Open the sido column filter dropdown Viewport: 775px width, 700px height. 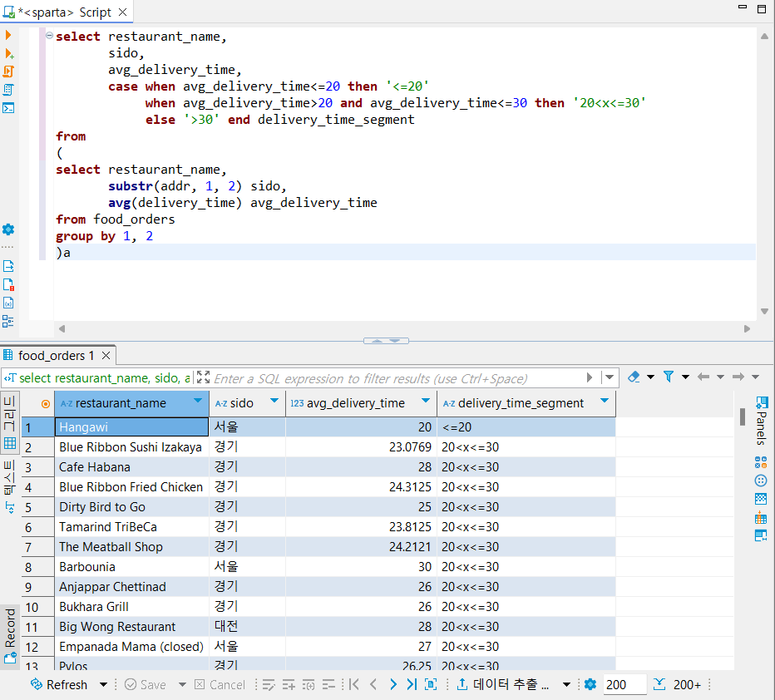tap(274, 401)
